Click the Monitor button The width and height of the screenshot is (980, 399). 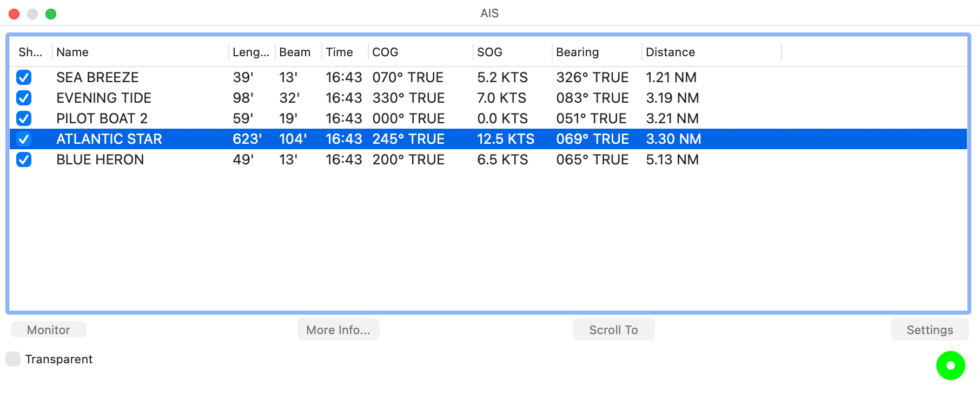pyautogui.click(x=49, y=330)
